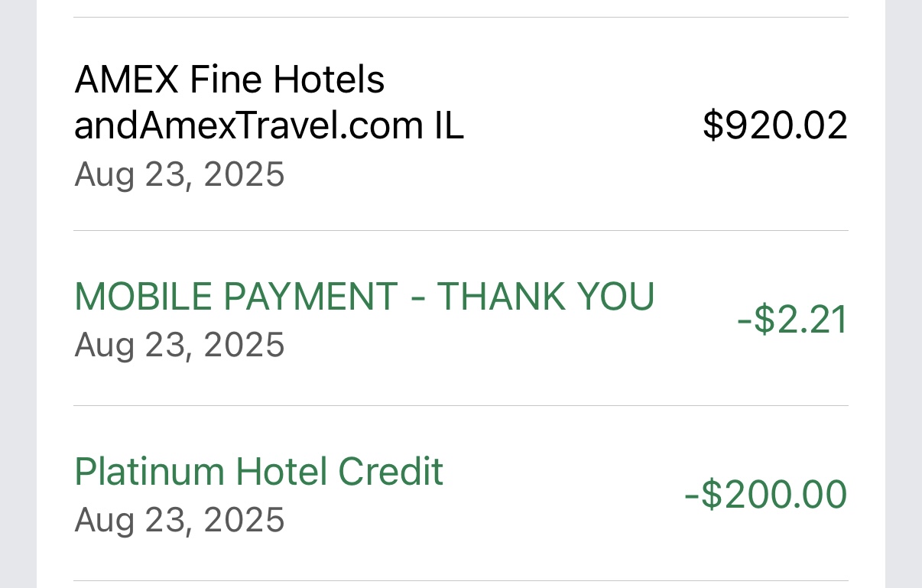Screen dimensions: 922x588
Task: Click the andAmexTravel.com IL merchant line
Action: click(269, 127)
